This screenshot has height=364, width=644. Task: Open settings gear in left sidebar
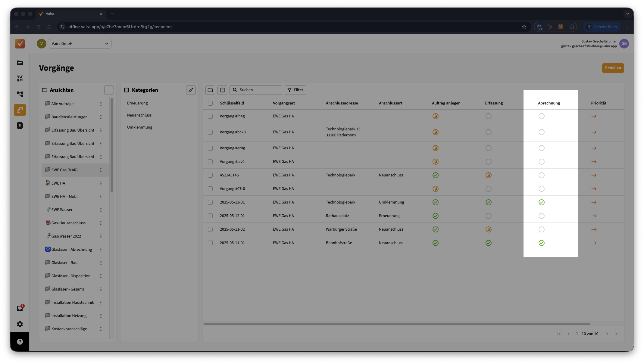coord(20,324)
